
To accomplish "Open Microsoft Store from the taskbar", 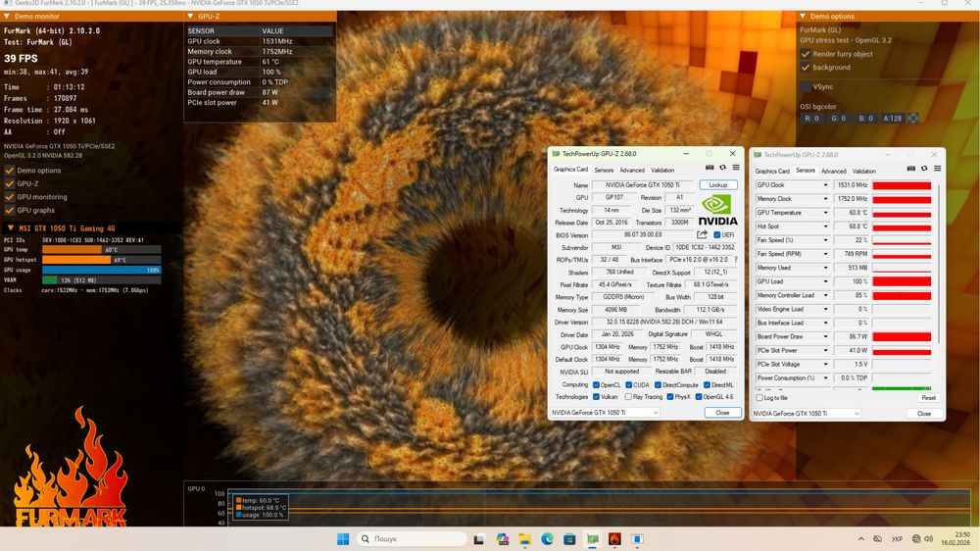I will (569, 539).
